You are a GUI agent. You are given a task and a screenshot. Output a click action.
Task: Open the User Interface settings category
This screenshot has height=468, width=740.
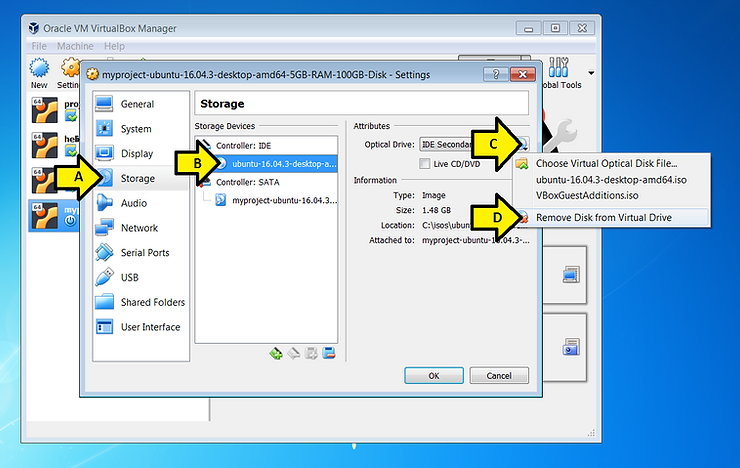point(141,327)
